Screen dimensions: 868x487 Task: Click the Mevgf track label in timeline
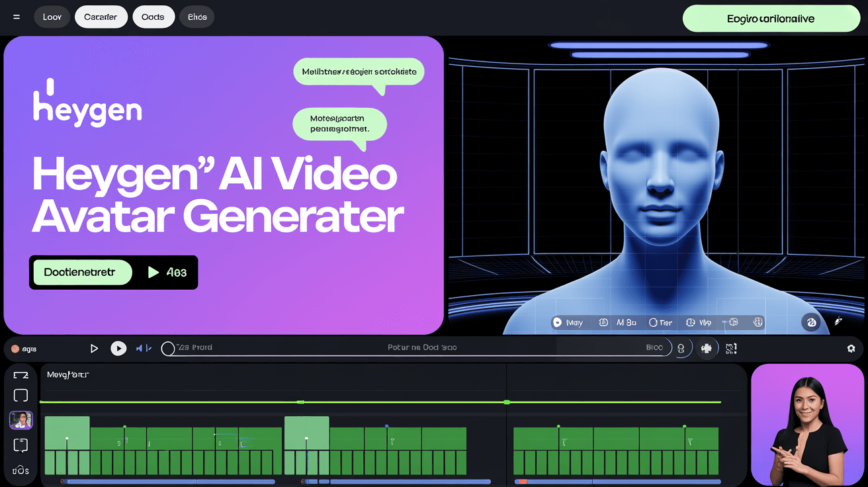(x=67, y=375)
